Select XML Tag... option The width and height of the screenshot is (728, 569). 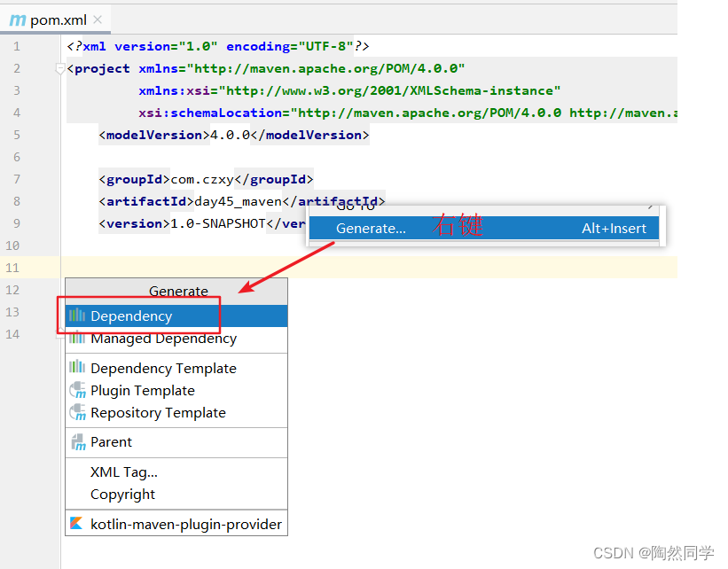(176, 472)
